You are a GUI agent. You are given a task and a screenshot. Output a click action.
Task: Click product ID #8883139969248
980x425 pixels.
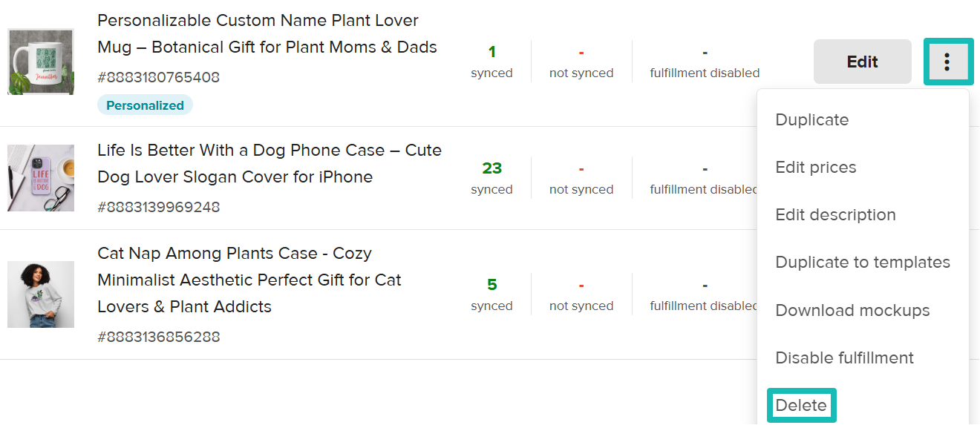coord(158,207)
